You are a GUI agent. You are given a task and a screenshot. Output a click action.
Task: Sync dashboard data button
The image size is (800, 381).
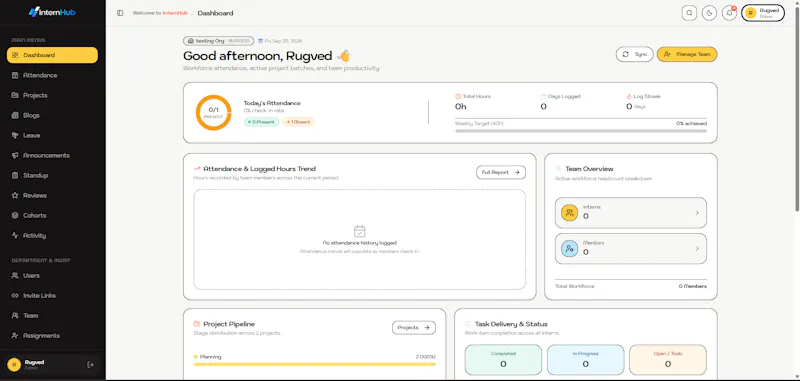point(634,54)
